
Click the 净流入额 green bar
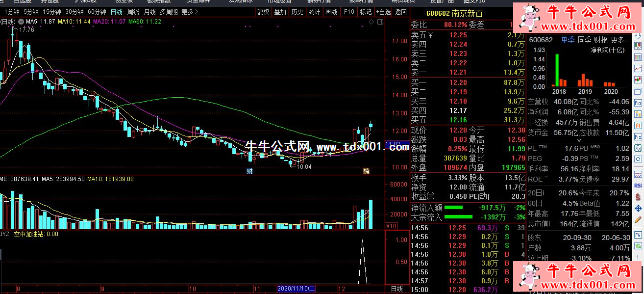453,208
